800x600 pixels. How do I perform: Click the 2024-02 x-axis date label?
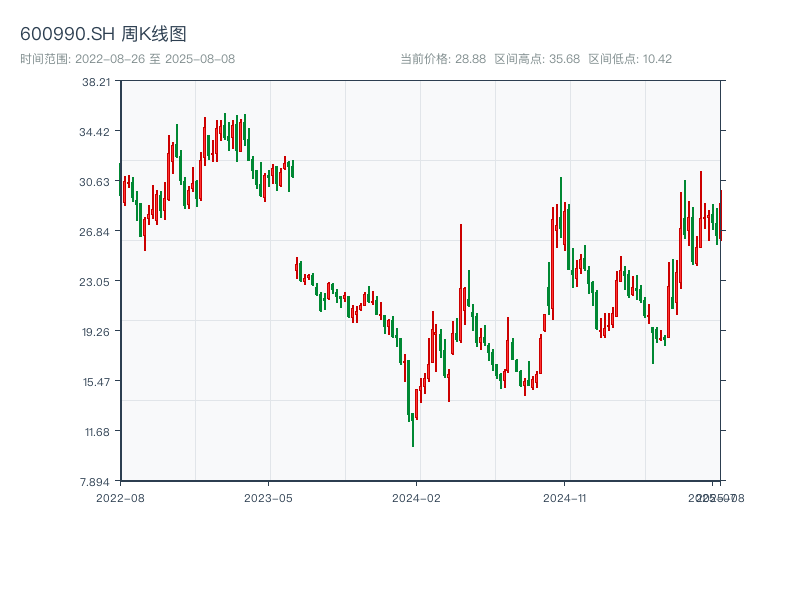(416, 497)
